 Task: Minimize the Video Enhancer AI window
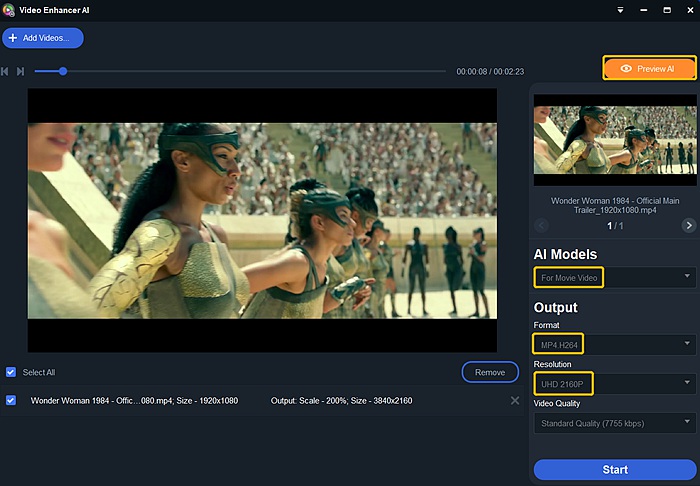tap(643, 10)
